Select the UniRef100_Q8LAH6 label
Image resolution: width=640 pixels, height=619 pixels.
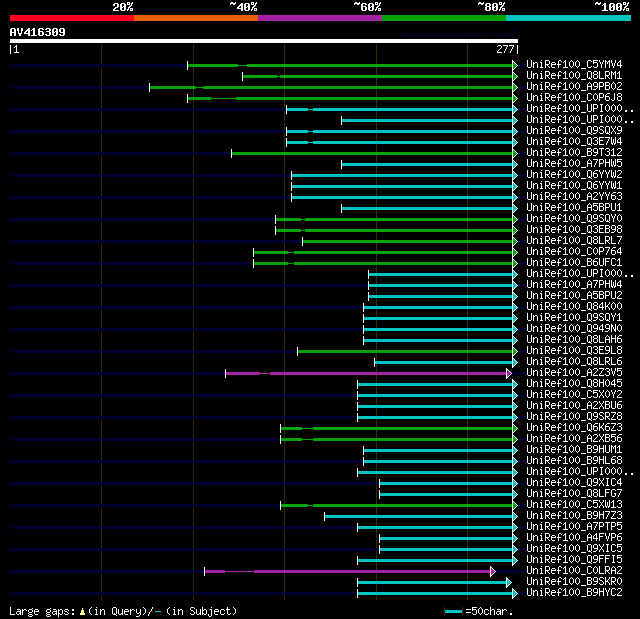coord(574,340)
